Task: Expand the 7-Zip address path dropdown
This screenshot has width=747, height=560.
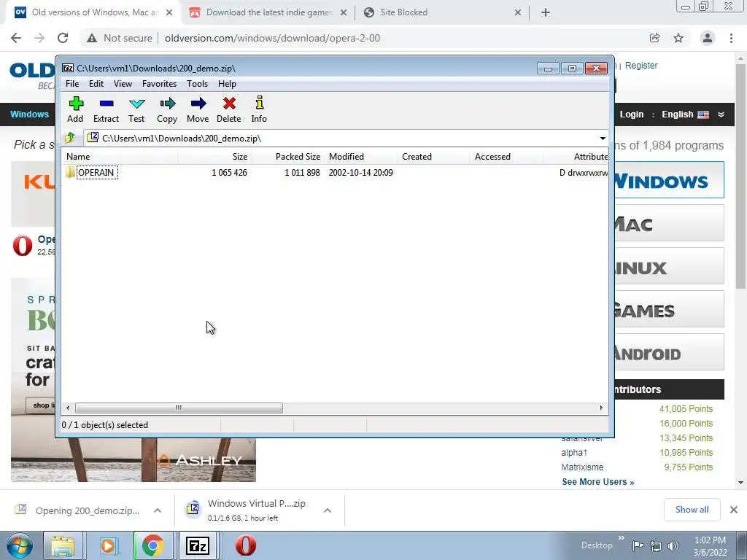Action: [603, 139]
